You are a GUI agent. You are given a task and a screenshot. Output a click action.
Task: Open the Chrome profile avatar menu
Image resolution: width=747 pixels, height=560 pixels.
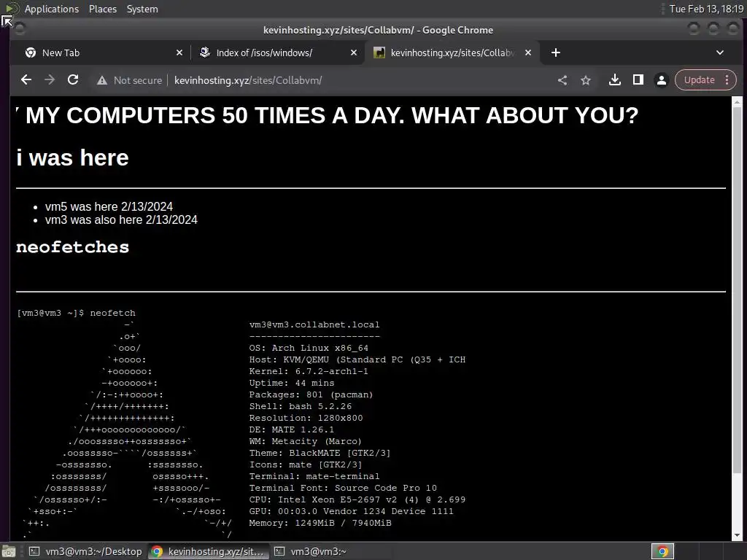click(x=661, y=80)
